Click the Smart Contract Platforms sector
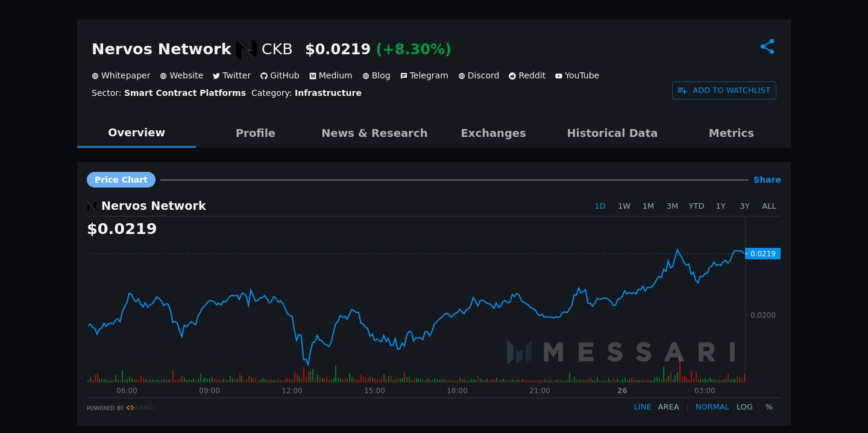Viewport: 868px width, 433px height. pos(185,93)
